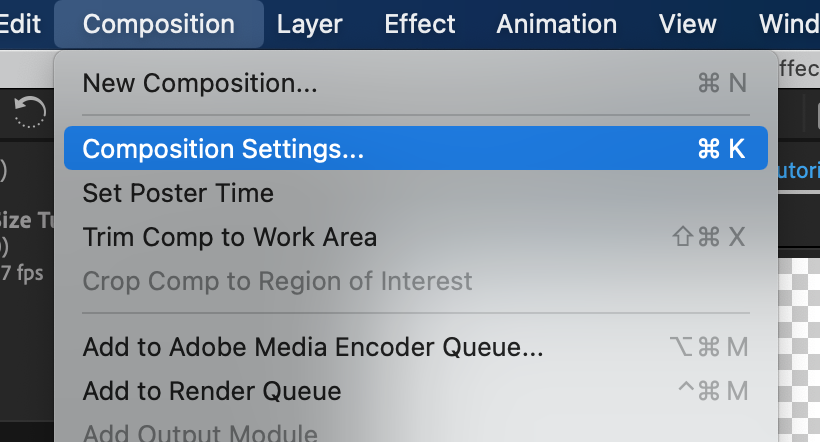The height and width of the screenshot is (442, 820).
Task: Open the View menu
Action: click(x=688, y=24)
